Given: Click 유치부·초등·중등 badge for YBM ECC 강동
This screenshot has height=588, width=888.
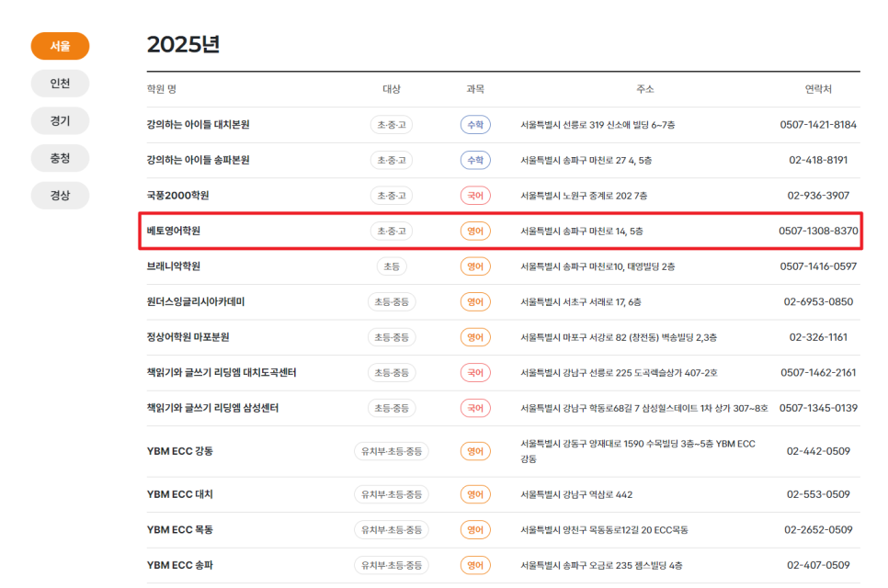Looking at the screenshot, I should 391,451.
